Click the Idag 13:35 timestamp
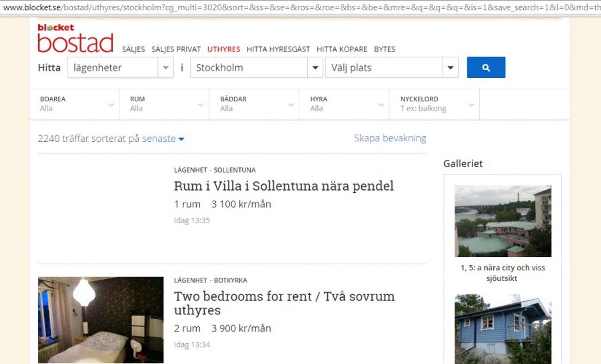Viewport: 601px width, 364px height. 192,220
